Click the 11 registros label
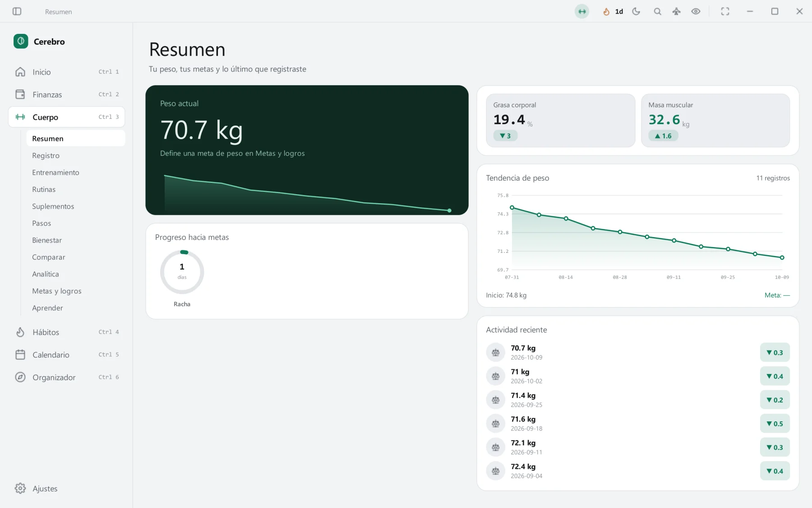812x508 pixels. 773,178
